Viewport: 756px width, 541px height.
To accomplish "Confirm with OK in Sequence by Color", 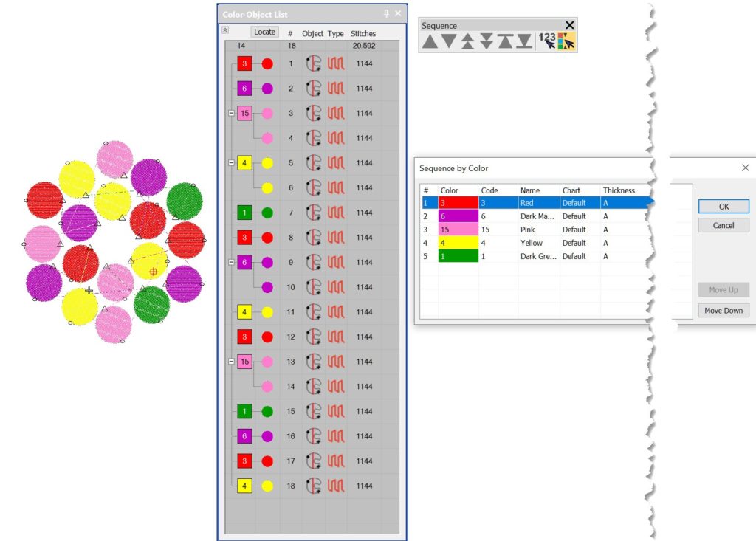I will pyautogui.click(x=723, y=206).
